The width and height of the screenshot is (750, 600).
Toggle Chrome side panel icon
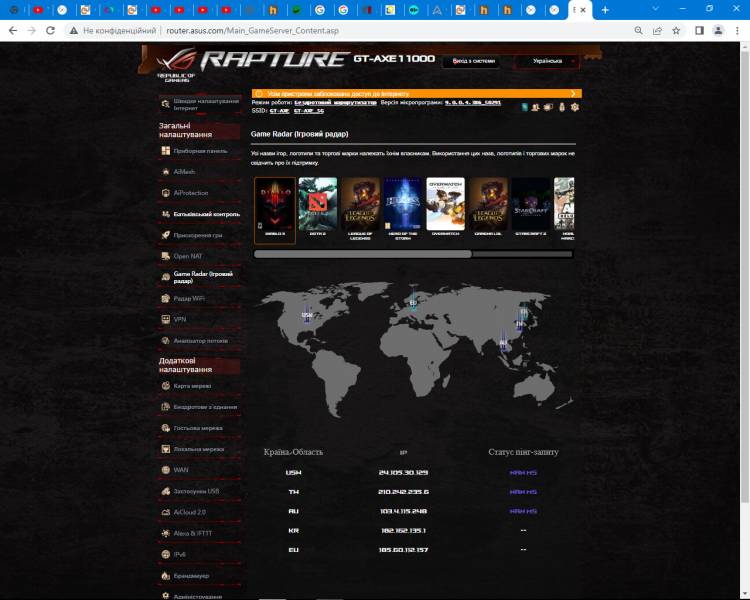(699, 31)
